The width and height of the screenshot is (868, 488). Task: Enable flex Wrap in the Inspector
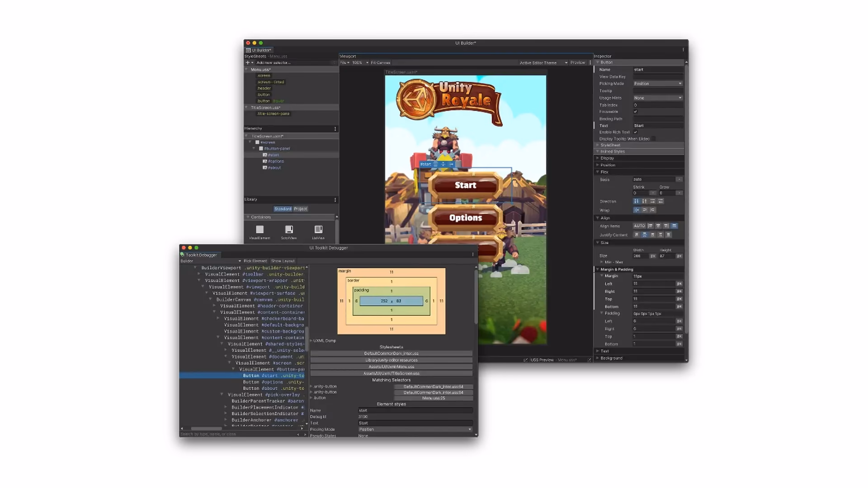[644, 210]
